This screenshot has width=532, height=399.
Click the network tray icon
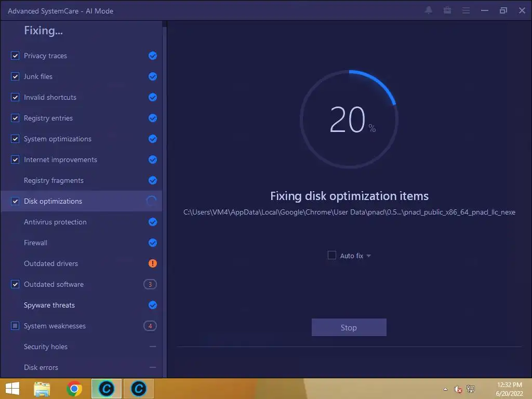click(471, 389)
